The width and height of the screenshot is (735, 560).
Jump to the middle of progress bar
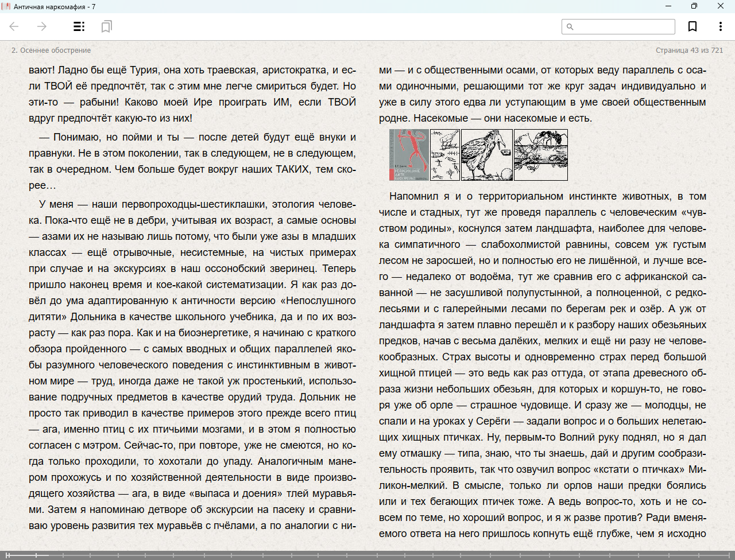pos(367,555)
